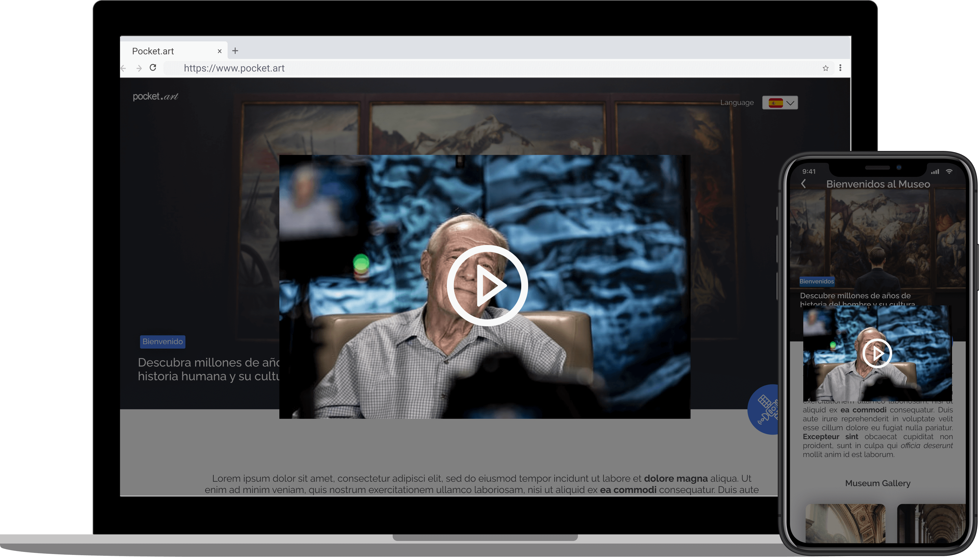The image size is (980, 557).
Task: Open the Spanish flag language dropdown
Action: tap(780, 102)
